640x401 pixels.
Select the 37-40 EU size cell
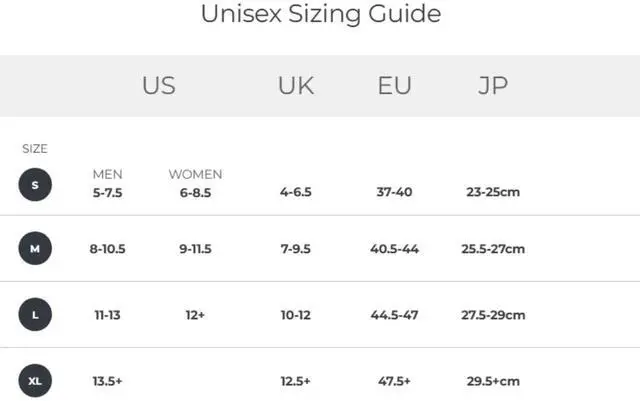(x=394, y=192)
